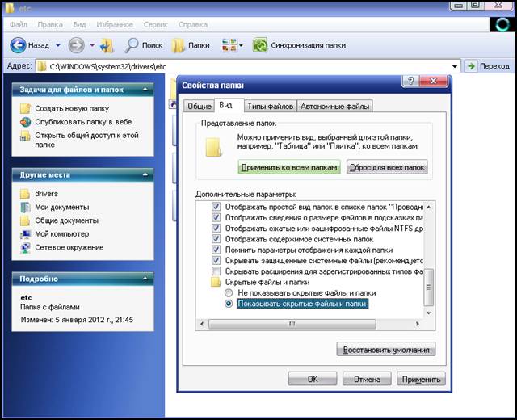This screenshot has width=517, height=420.
Task: Collapse Другие места panel
Action: tap(145, 174)
